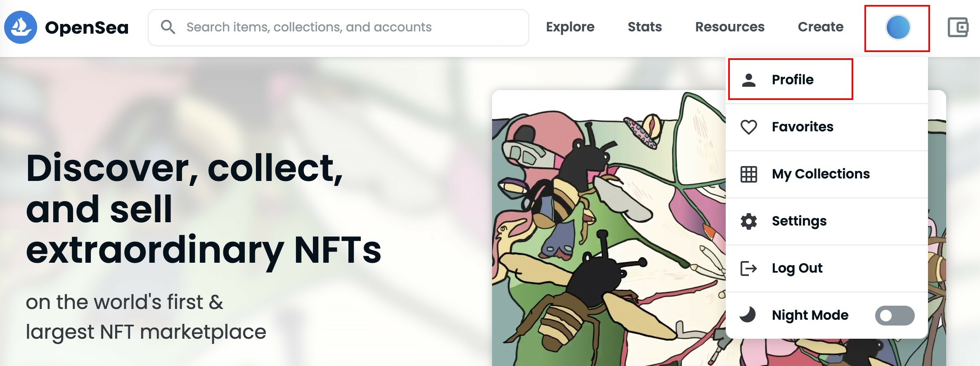Screen dimensions: 980x366
Task: Click the OpenSea brand name text
Action: 87,28
